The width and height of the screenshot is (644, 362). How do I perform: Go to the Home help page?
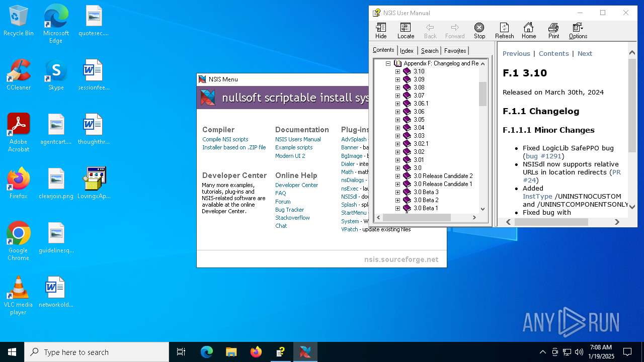coord(528,31)
